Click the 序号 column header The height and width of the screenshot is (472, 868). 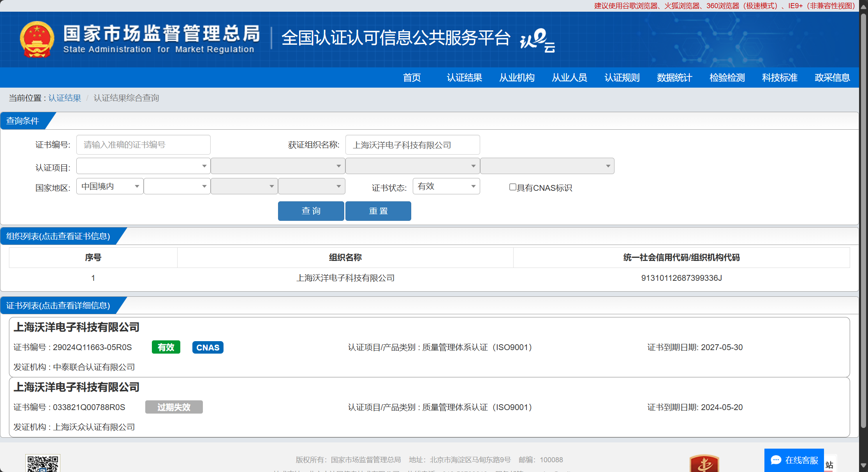click(x=93, y=257)
